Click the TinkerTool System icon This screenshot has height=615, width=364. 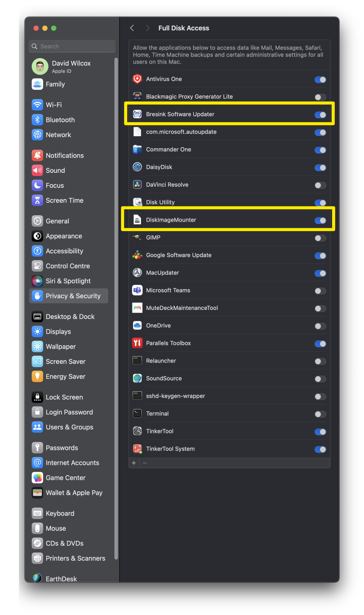(137, 449)
